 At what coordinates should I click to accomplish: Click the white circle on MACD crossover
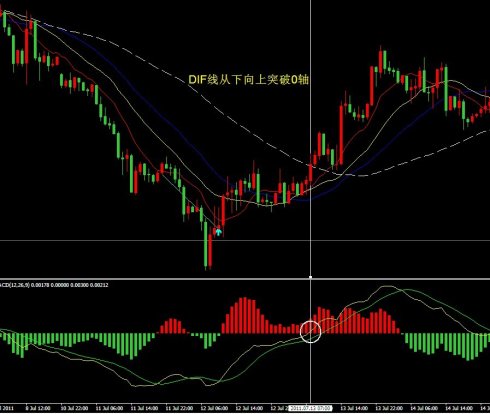(310, 332)
